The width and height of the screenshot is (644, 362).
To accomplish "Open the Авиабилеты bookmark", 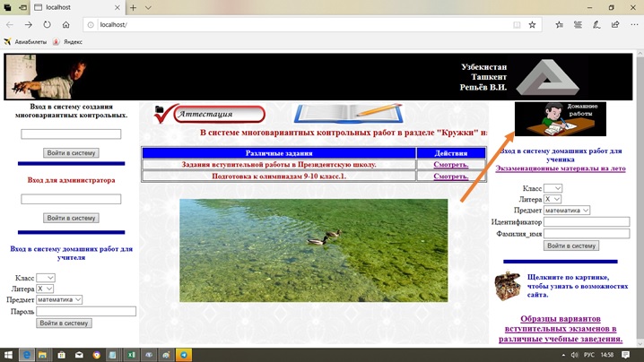I will tap(27, 41).
